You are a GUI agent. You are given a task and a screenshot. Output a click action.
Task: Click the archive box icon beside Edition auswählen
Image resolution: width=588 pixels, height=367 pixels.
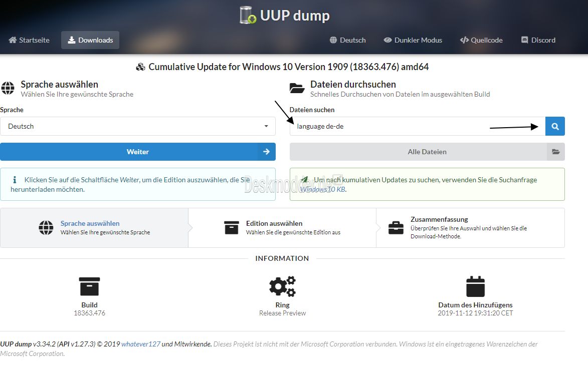[232, 228]
